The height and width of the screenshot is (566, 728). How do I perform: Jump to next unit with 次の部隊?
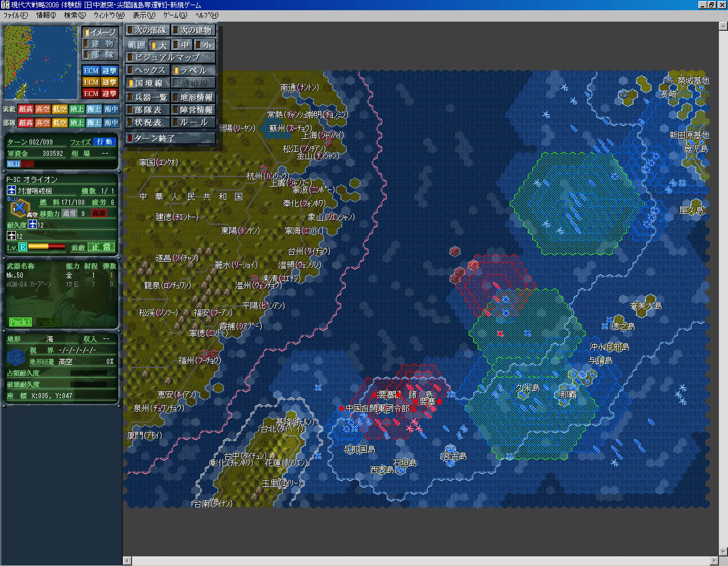pos(147,30)
